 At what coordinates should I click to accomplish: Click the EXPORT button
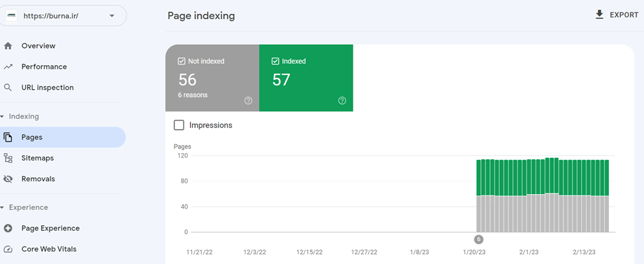coord(616,15)
